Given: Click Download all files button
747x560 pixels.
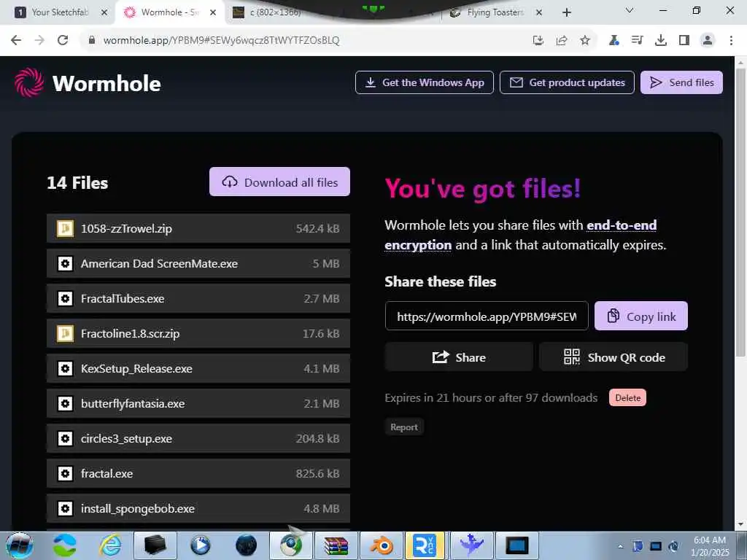Looking at the screenshot, I should pyautogui.click(x=279, y=182).
